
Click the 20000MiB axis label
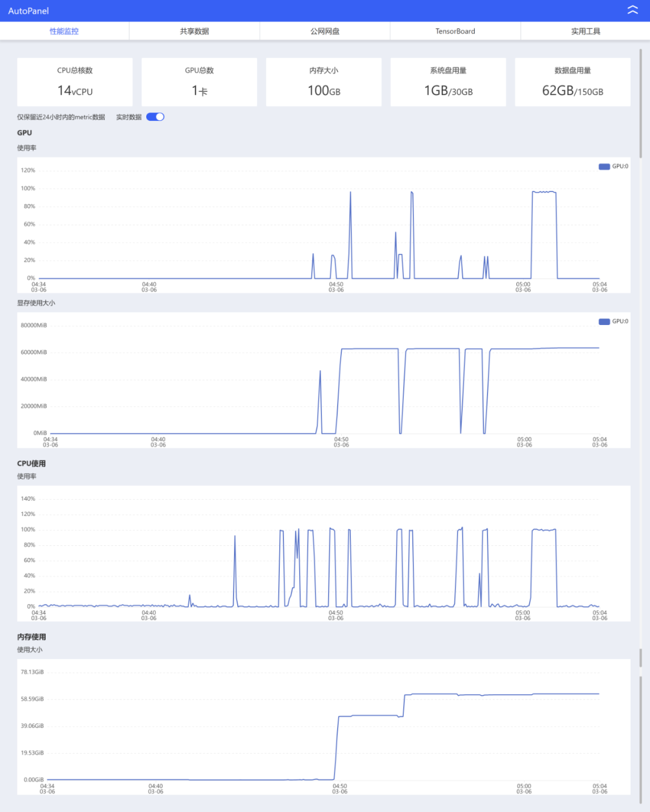pos(34,406)
